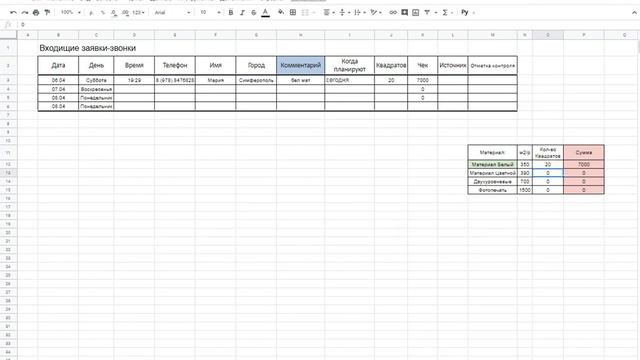Image resolution: width=640 pixels, height=360 pixels.
Task: Click the 'Воскресенье' day cell
Action: tap(96, 89)
